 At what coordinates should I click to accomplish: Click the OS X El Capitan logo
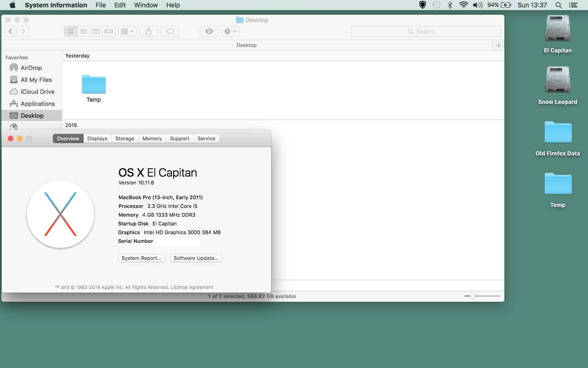point(60,214)
